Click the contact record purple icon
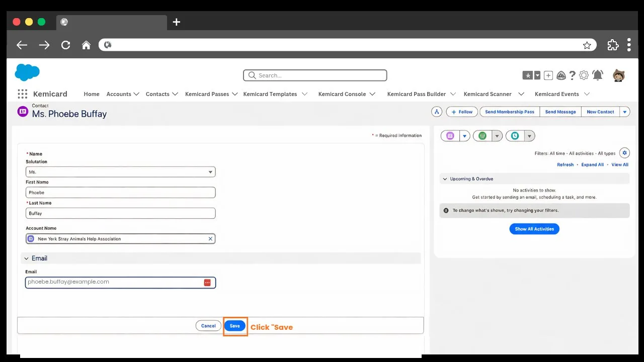Screen dimensions: 644x362 pos(23,112)
